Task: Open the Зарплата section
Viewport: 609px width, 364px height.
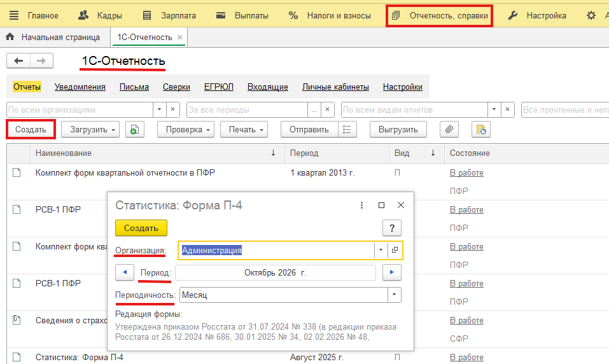Action: click(x=169, y=15)
